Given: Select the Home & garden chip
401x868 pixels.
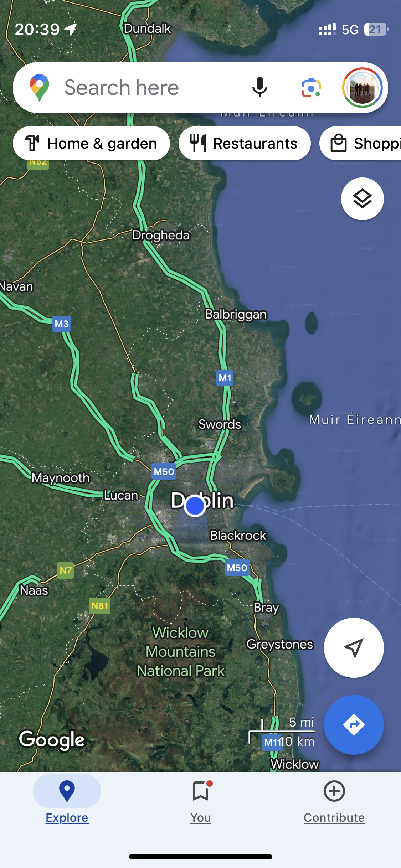Looking at the screenshot, I should click(x=91, y=143).
